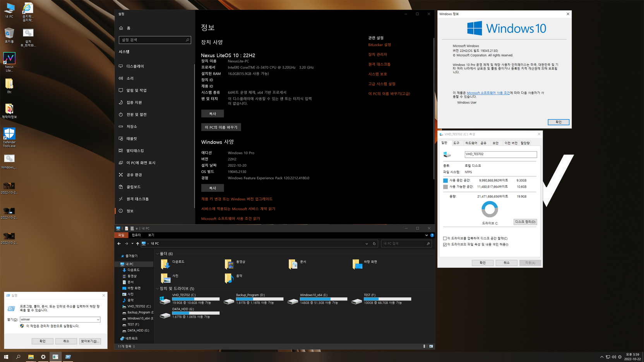Select 저장소 in Settings sidebar
Image resolution: width=644 pixels, height=362 pixels.
pos(155,126)
